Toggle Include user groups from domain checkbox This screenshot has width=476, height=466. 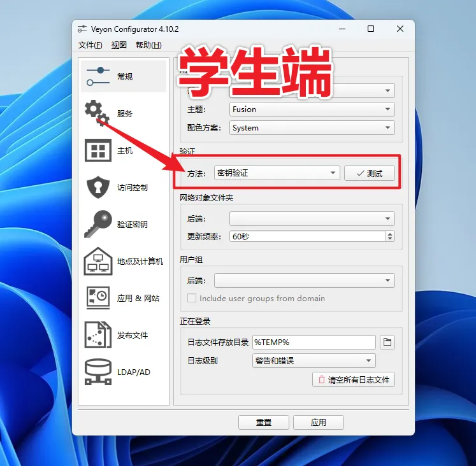pyautogui.click(x=192, y=298)
